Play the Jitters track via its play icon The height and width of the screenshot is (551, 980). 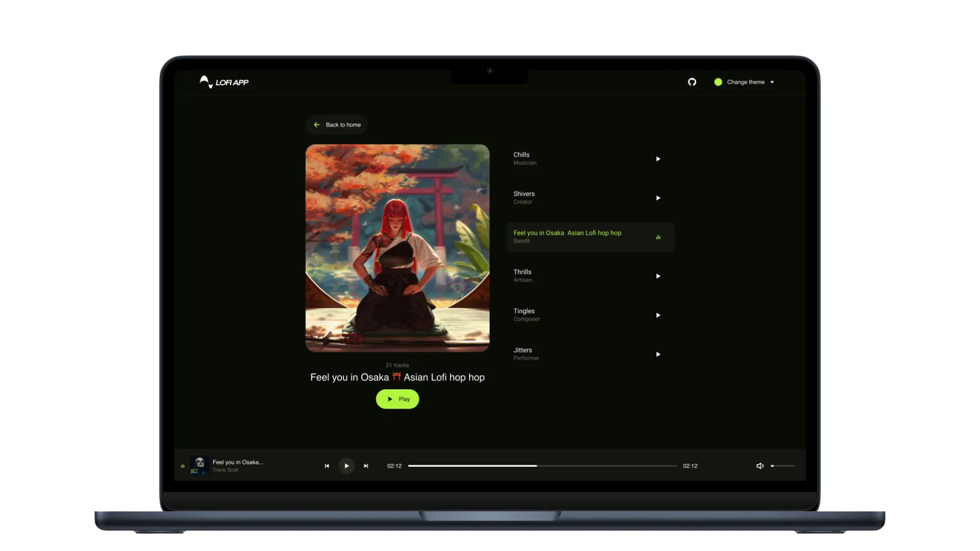click(x=658, y=354)
